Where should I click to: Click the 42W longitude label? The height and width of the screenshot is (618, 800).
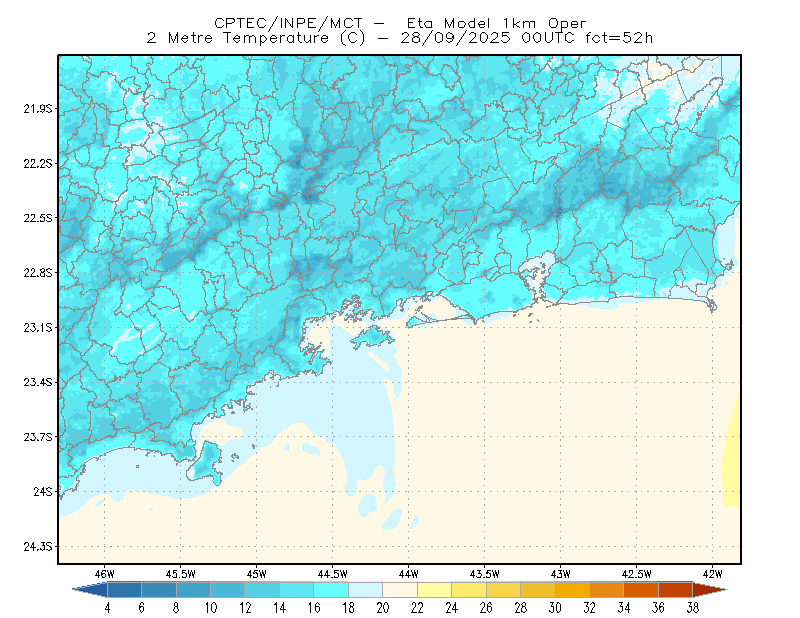point(712,574)
